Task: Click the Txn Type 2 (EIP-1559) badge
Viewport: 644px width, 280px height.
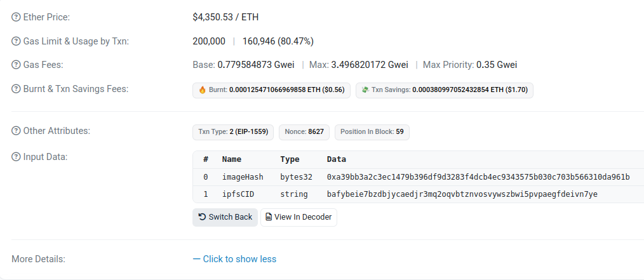Action: [233, 132]
